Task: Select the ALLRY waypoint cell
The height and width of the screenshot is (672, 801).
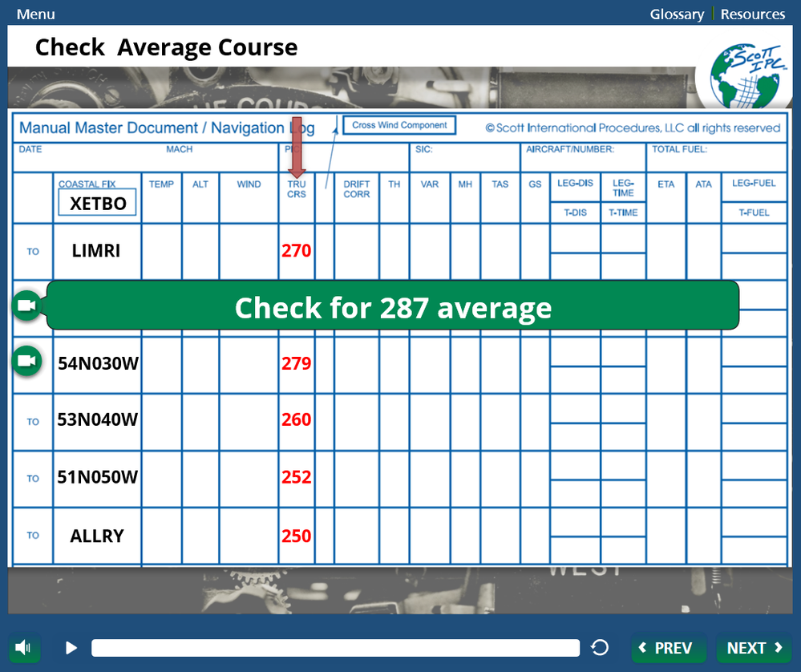Action: point(97,536)
